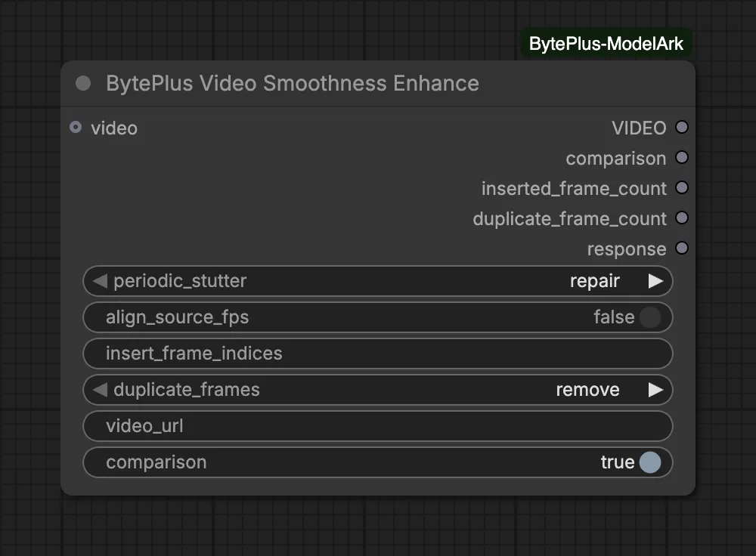
Task: Click the BytePlus-ModelArk badge
Action: click(x=606, y=44)
